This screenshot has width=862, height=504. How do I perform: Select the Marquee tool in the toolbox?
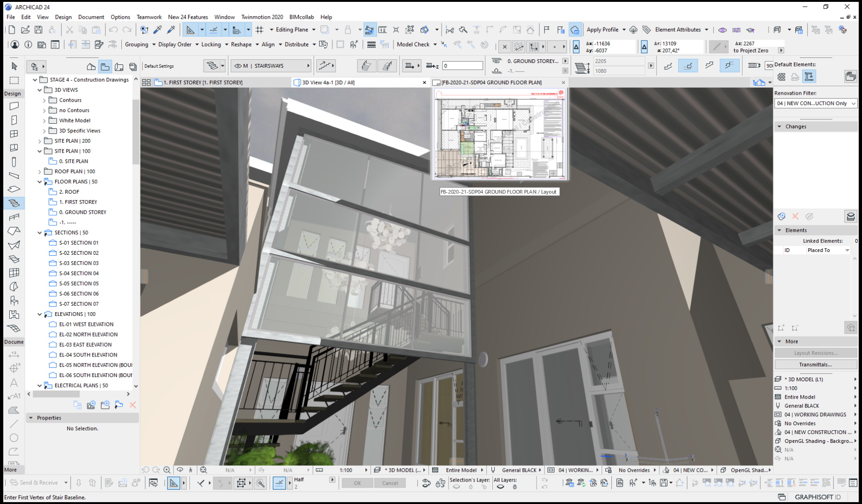tap(14, 80)
